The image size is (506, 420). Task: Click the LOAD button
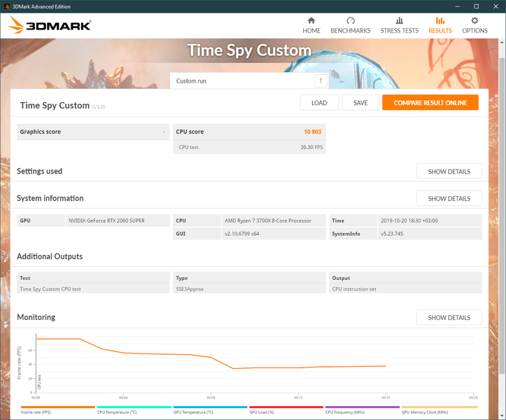(319, 103)
